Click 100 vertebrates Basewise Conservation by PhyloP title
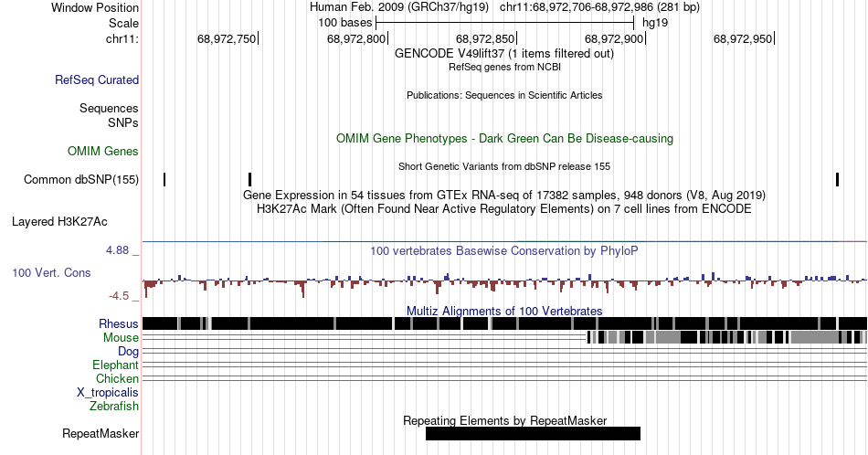Viewport: 868px width, 455px height. (x=504, y=250)
